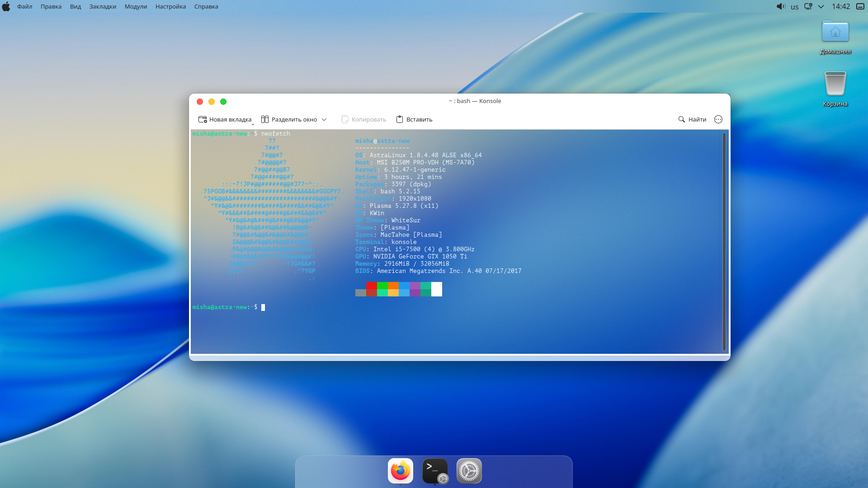The image size is (868, 488).
Task: Expand the Новая вкладка small arrow
Action: tap(253, 124)
